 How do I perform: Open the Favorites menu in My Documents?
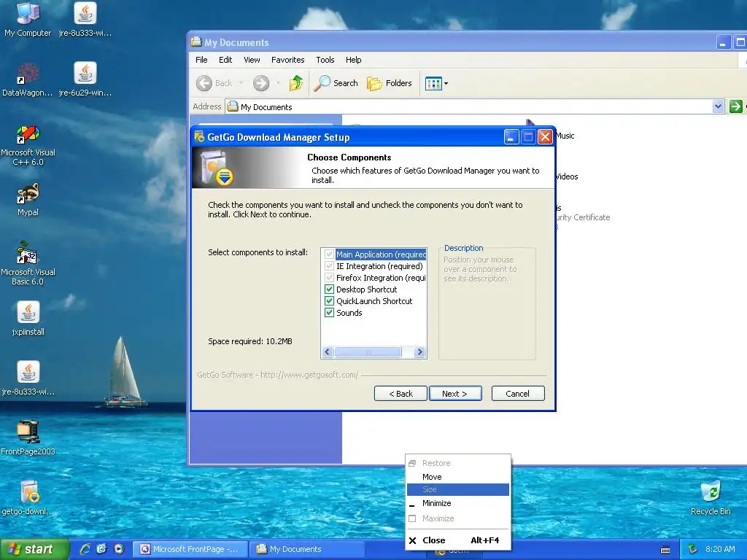pyautogui.click(x=287, y=60)
